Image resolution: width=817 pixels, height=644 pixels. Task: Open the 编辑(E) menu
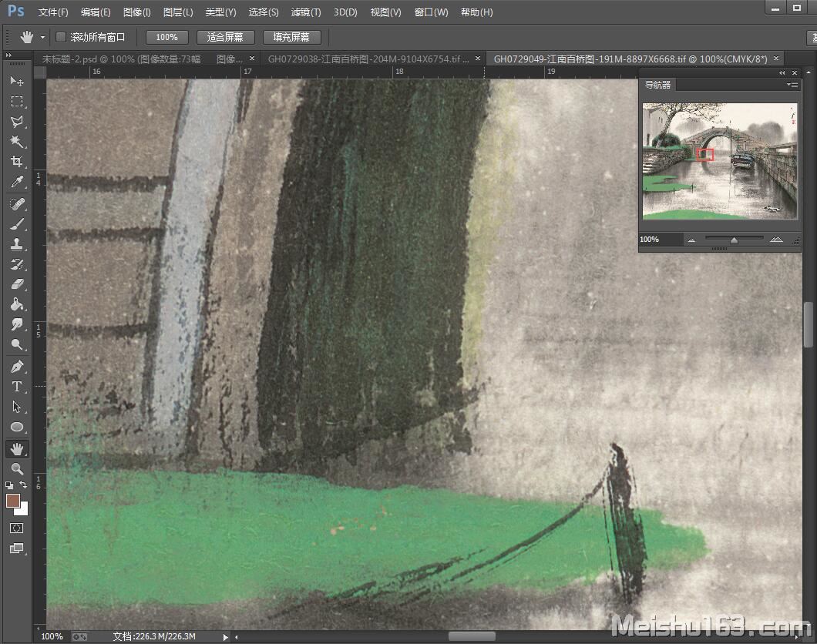click(x=96, y=12)
